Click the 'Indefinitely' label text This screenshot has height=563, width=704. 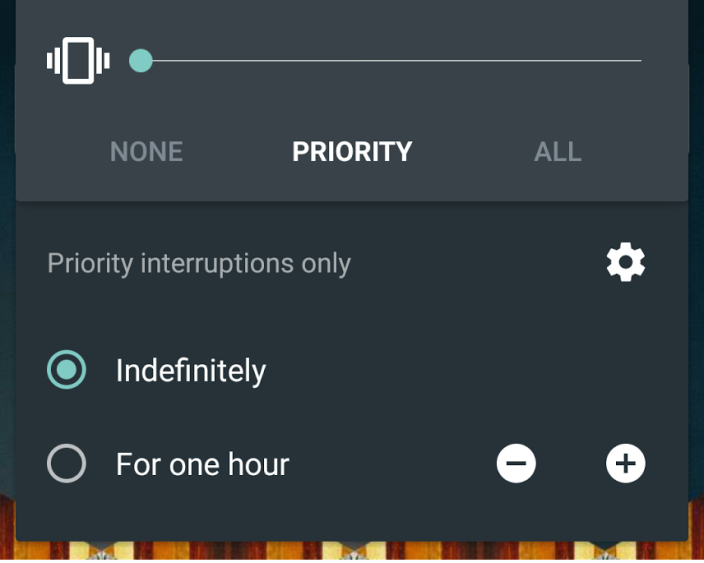191,371
